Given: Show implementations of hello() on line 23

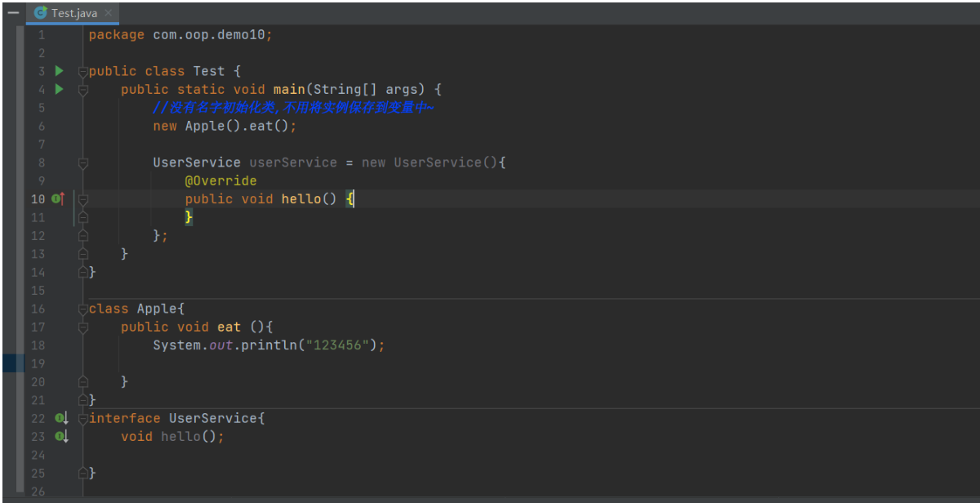Looking at the screenshot, I should click(x=61, y=436).
